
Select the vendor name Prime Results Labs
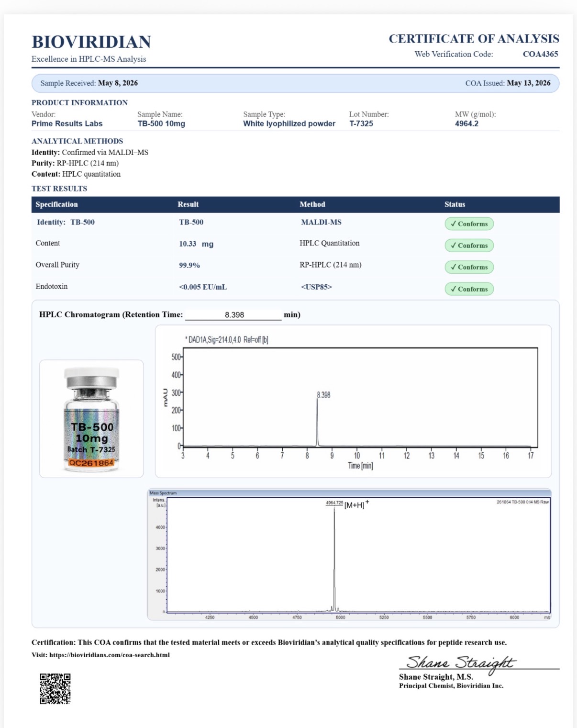pos(67,123)
